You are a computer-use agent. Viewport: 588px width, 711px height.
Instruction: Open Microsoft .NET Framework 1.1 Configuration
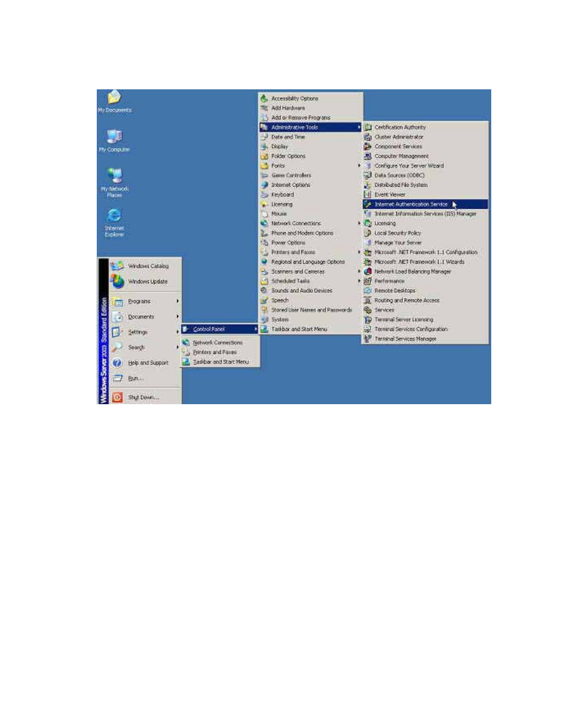coord(425,252)
